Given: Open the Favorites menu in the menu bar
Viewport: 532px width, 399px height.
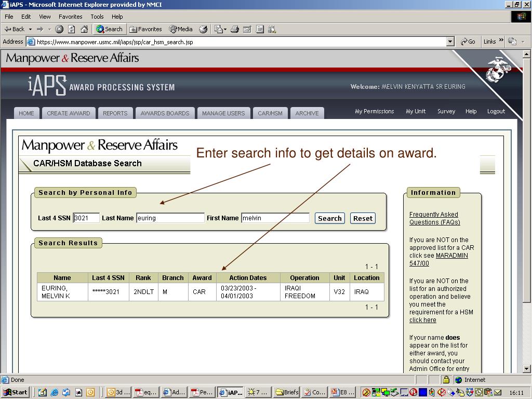Looking at the screenshot, I should pos(70,17).
